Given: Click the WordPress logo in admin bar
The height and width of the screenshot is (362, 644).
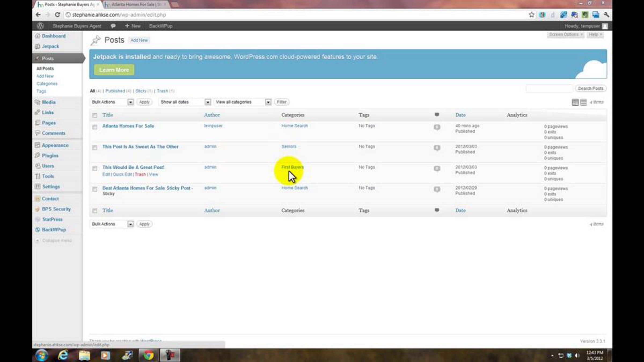Looking at the screenshot, I should coord(40,26).
